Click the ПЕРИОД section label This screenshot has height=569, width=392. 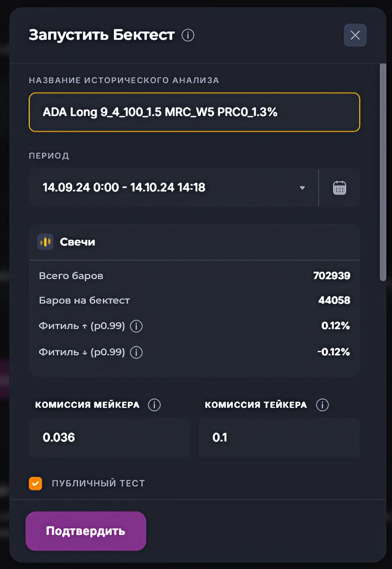49,156
